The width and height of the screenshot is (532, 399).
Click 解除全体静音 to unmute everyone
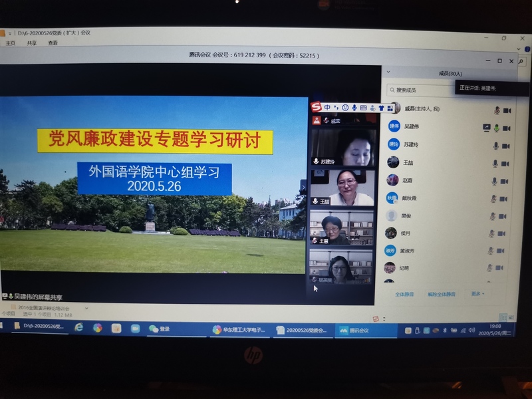click(442, 293)
